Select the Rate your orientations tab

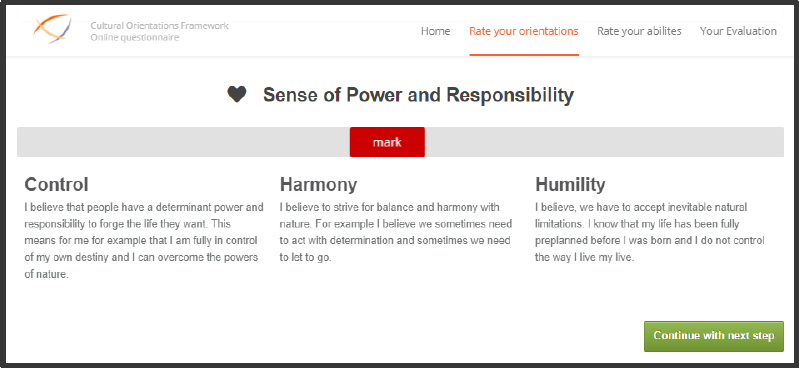524,31
